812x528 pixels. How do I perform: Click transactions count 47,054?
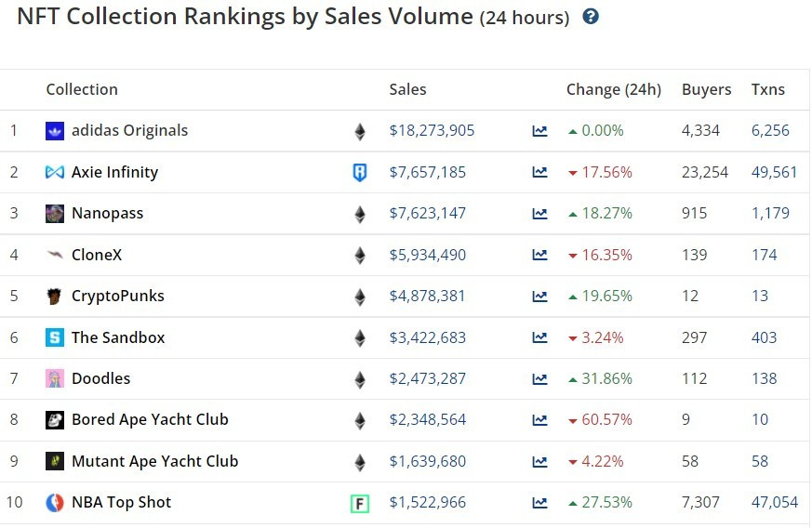775,503
